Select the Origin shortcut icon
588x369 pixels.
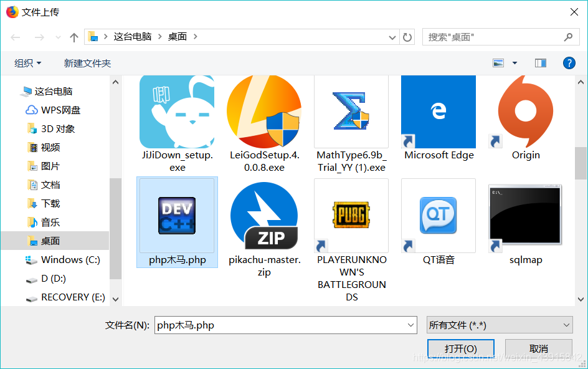coord(526,112)
